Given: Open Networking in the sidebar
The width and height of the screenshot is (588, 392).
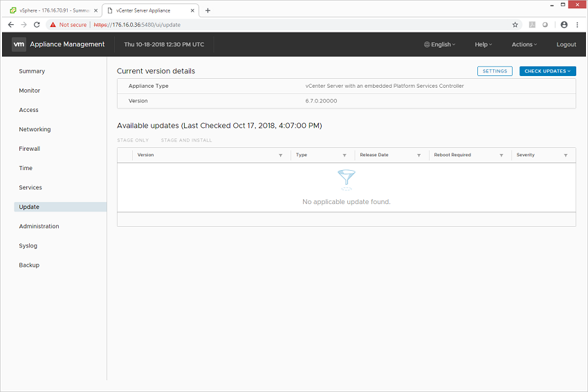Looking at the screenshot, I should (35, 129).
